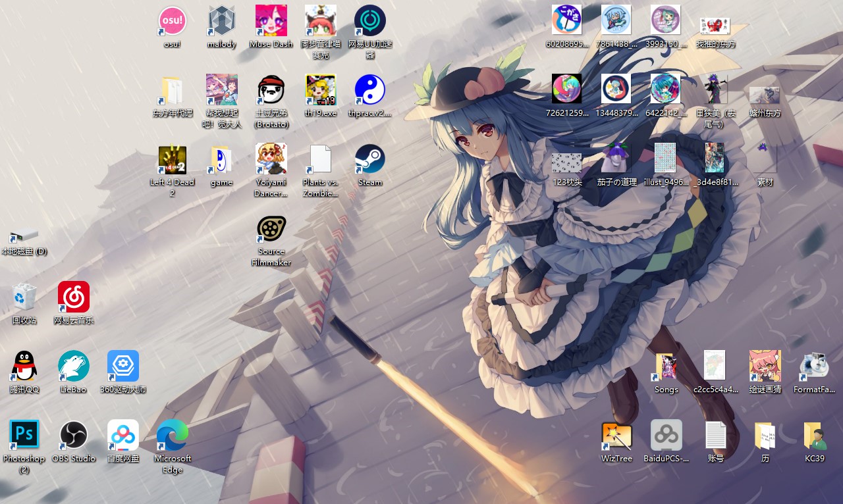Select the Brotato game icon
The width and height of the screenshot is (843, 504).
click(x=271, y=90)
